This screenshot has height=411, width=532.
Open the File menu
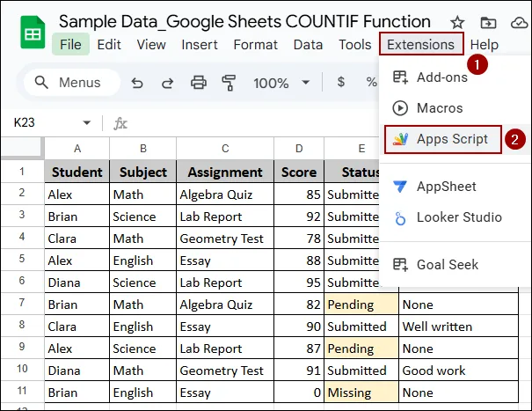pos(70,44)
